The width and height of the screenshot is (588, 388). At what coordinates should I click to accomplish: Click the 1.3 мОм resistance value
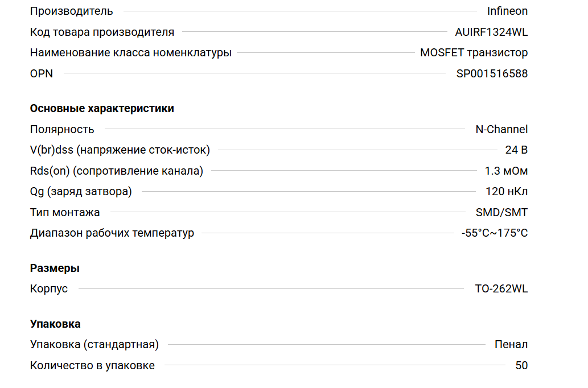506,171
